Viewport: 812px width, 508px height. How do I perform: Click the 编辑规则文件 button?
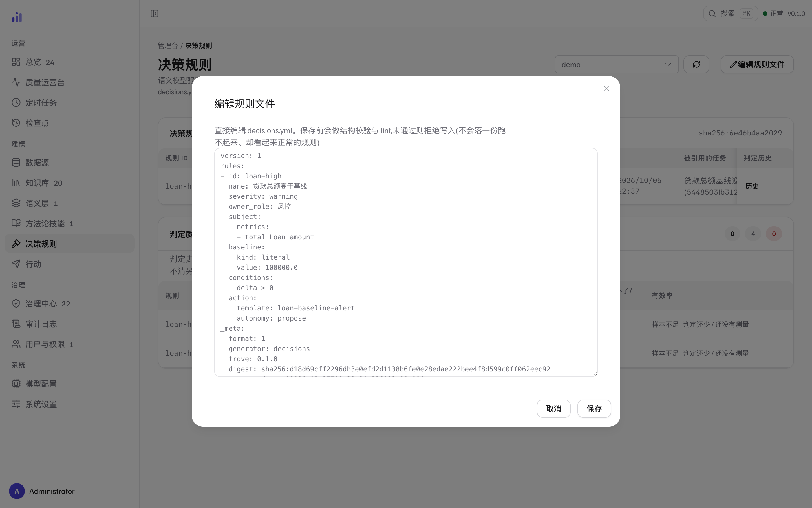(757, 65)
